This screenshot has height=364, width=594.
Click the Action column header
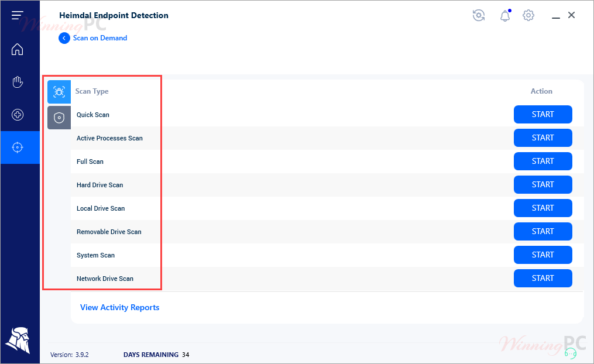(x=541, y=91)
